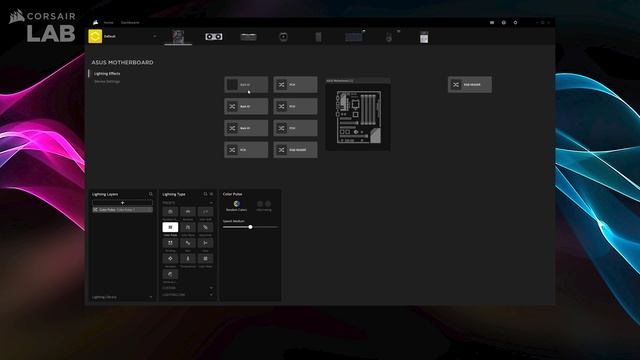Click the Speed slider handle
Image resolution: width=640 pixels, height=360 pixels.
(x=250, y=227)
